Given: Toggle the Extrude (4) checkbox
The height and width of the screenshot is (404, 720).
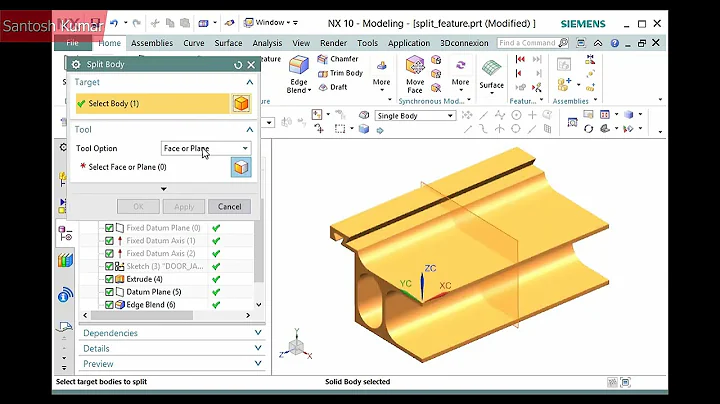Looking at the screenshot, I should (x=109, y=279).
